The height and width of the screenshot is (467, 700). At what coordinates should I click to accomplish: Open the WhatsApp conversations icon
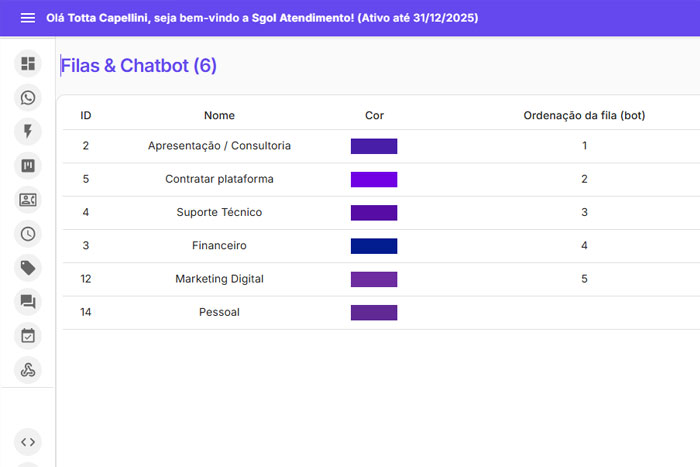28,98
